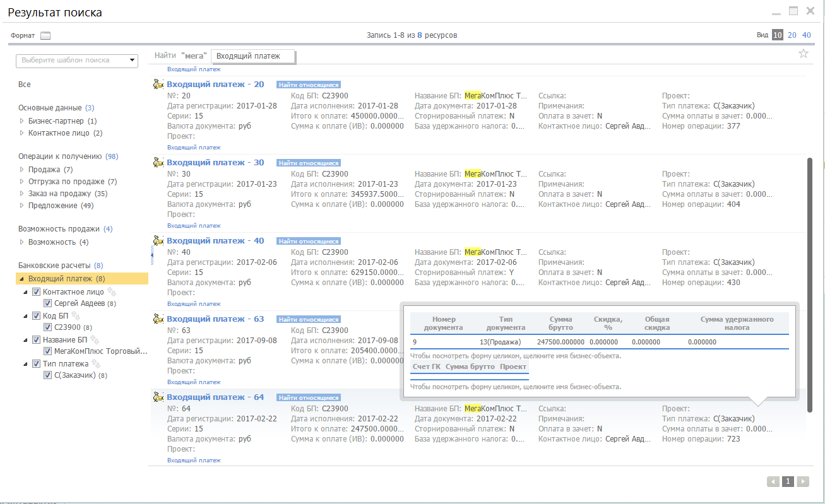Uncheck the Сергей Авдеев checkbox

pyautogui.click(x=47, y=303)
